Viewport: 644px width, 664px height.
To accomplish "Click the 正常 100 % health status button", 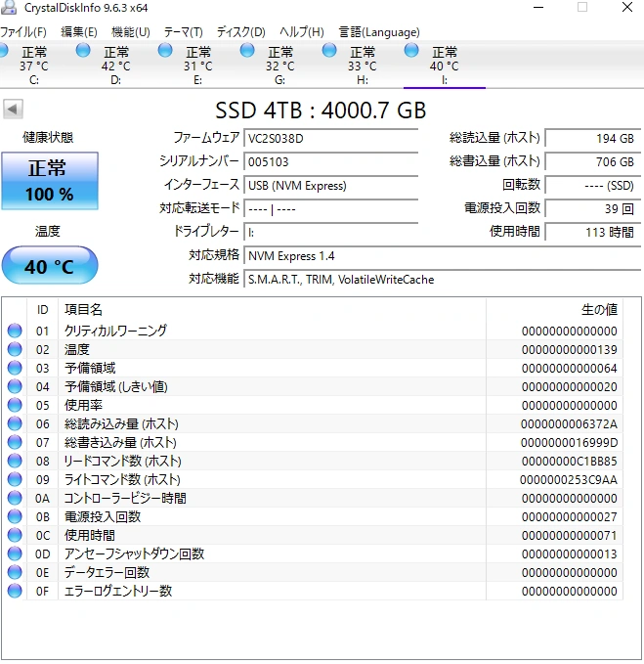I will pyautogui.click(x=50, y=181).
